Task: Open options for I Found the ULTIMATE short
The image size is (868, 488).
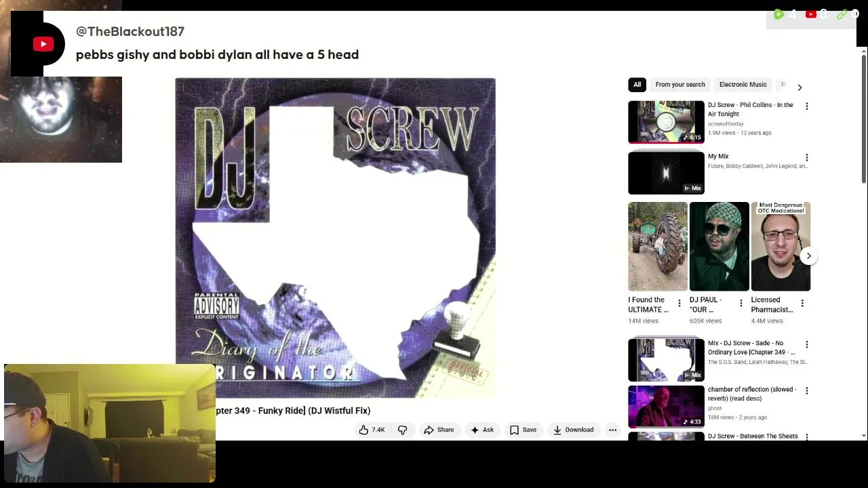Action: pyautogui.click(x=679, y=304)
